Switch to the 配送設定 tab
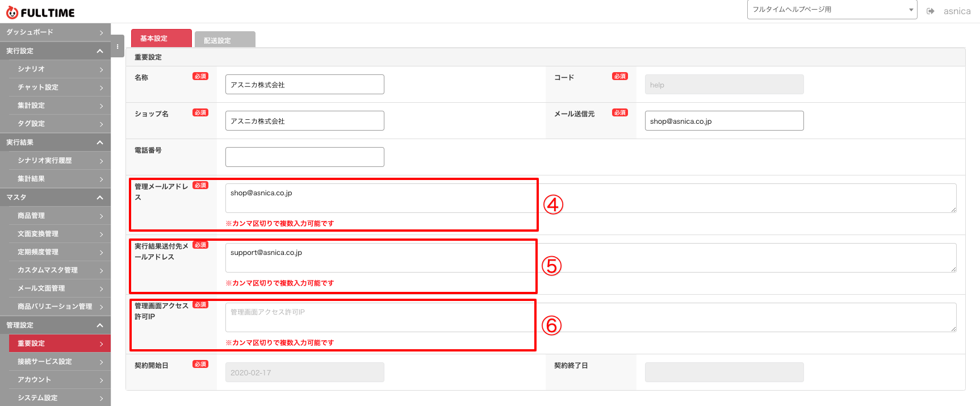This screenshot has width=980, height=406. point(225,40)
